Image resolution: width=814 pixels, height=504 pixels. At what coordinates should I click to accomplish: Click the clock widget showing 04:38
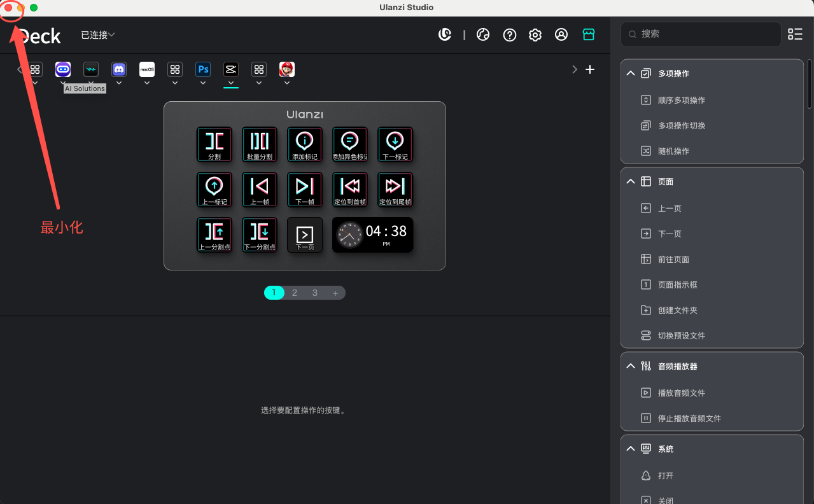372,235
